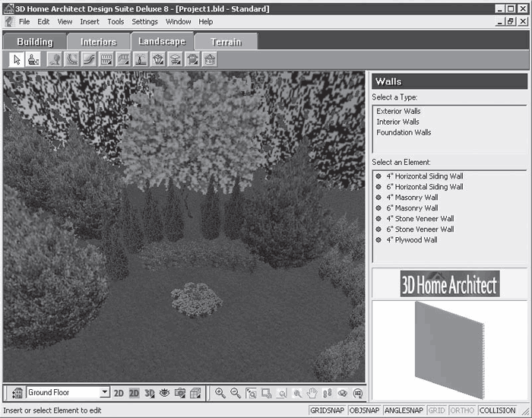
Task: Select the gazebo structure tool icon
Action: 210,60
